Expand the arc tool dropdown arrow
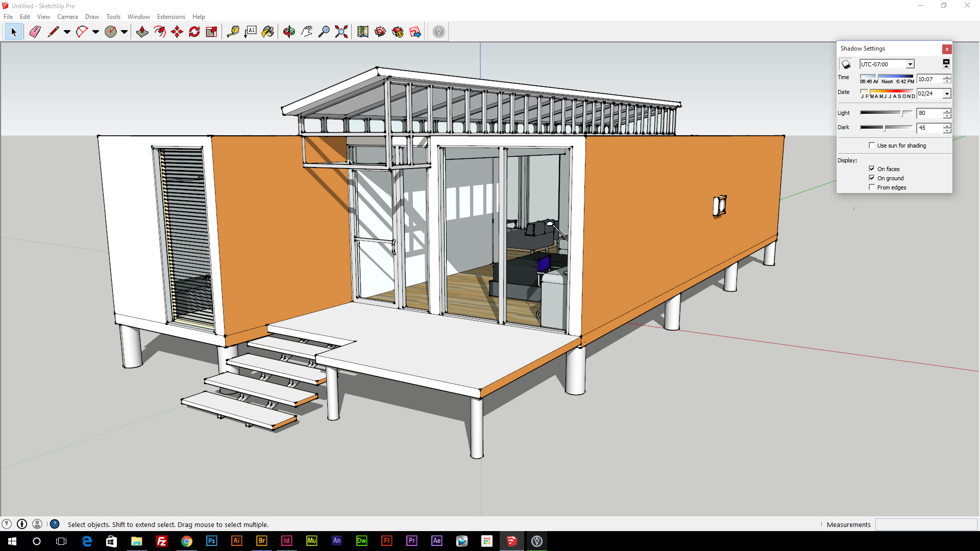The image size is (980, 551). (x=95, y=32)
